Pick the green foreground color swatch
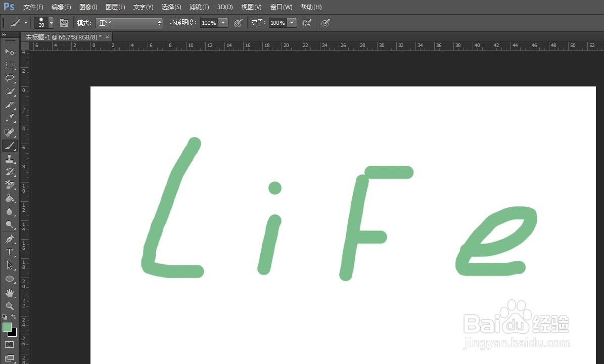The image size is (604, 364). 7,327
